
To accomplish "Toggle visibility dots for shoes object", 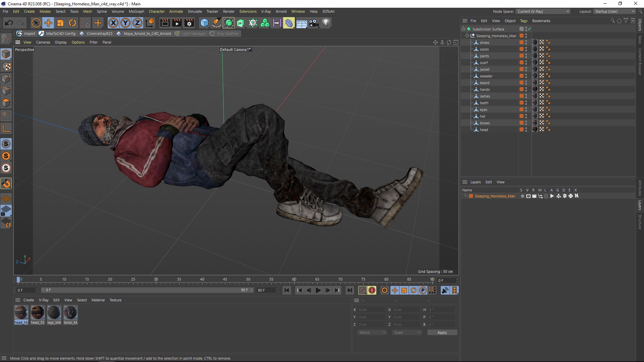I will pyautogui.click(x=526, y=43).
